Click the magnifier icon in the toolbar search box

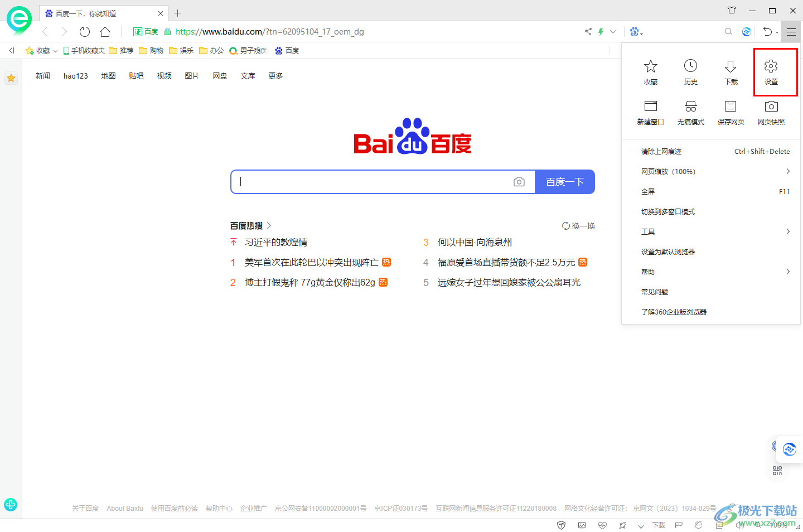[728, 32]
